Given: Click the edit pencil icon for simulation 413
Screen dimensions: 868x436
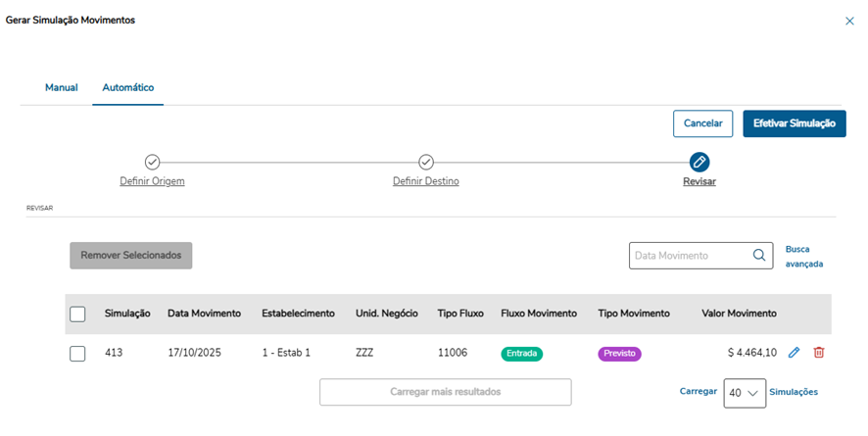Looking at the screenshot, I should click(x=794, y=353).
